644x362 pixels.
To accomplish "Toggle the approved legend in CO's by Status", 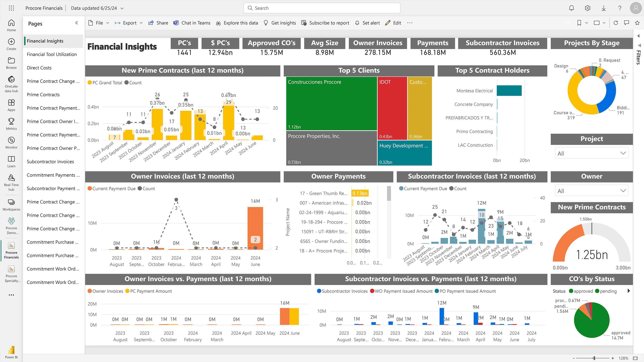I will click(581, 291).
